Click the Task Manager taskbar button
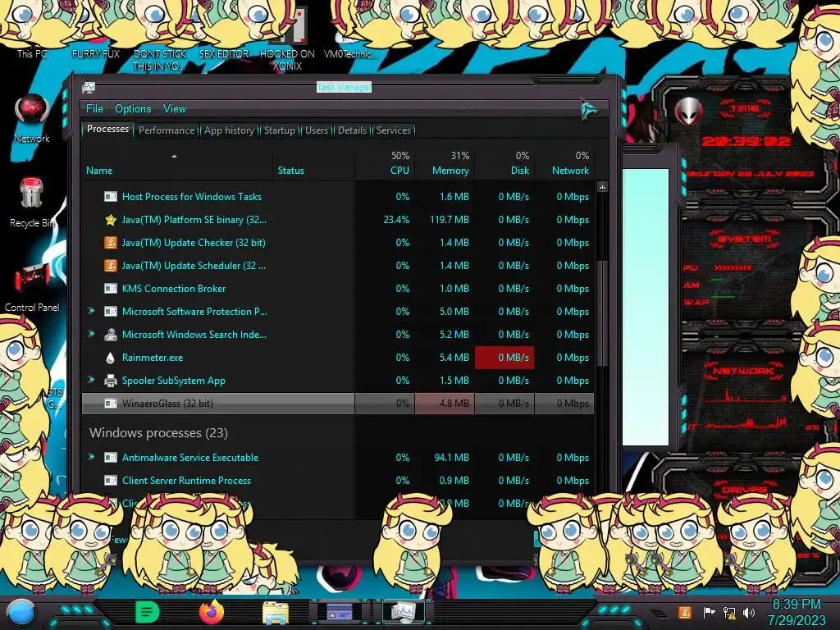The width and height of the screenshot is (840, 630). coord(404,612)
